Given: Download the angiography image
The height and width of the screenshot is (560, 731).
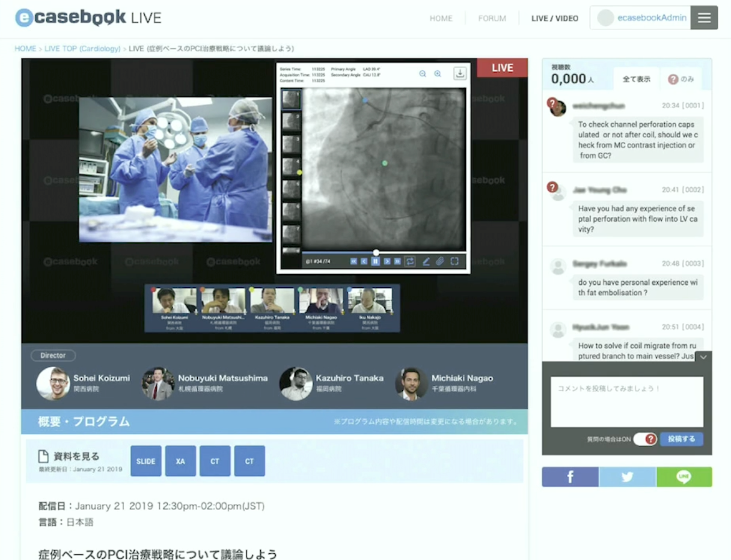Looking at the screenshot, I should (x=459, y=73).
